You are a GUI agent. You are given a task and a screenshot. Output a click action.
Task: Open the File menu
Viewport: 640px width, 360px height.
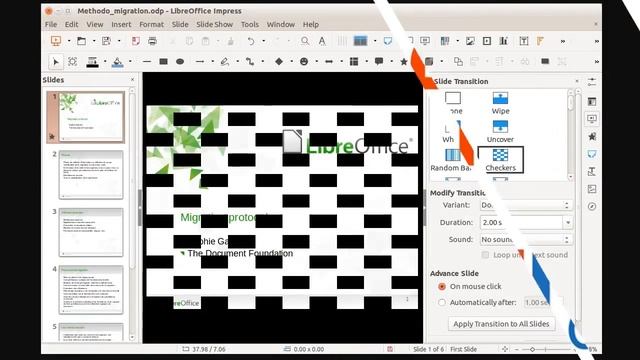[51, 24]
